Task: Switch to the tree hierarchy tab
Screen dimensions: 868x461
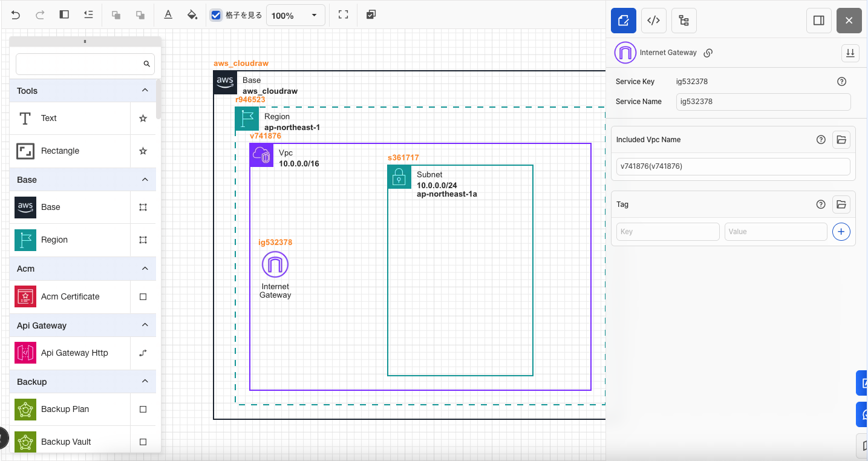Action: (684, 21)
